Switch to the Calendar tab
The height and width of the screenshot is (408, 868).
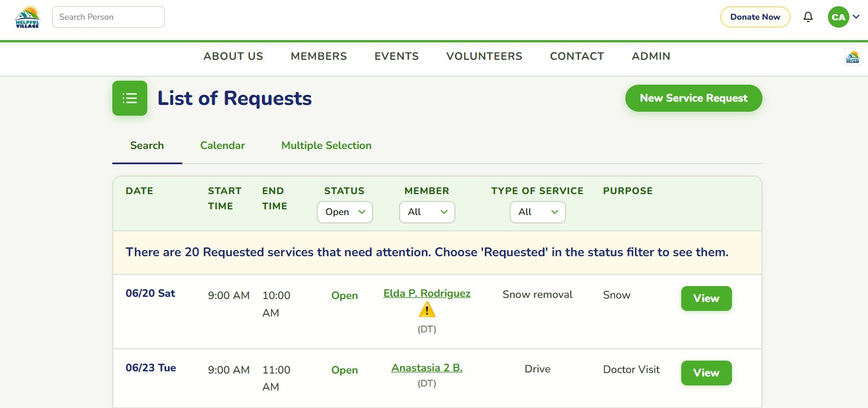[x=222, y=146]
